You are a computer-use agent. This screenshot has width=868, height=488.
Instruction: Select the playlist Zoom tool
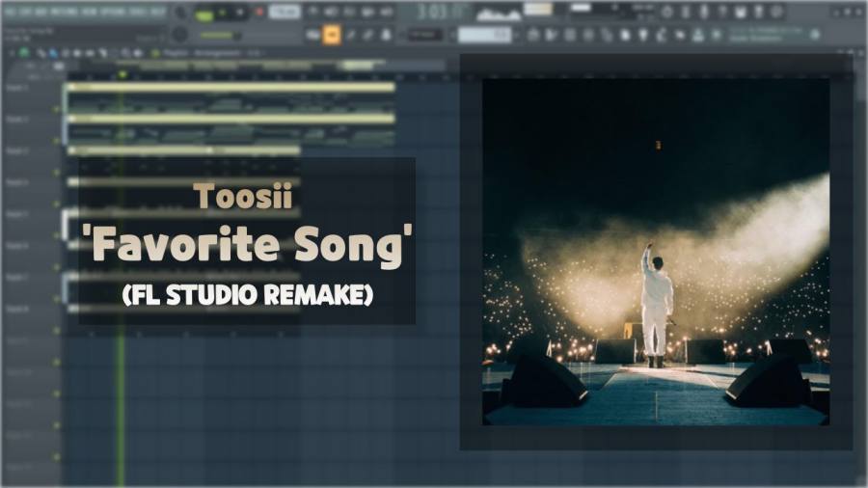pos(126,54)
